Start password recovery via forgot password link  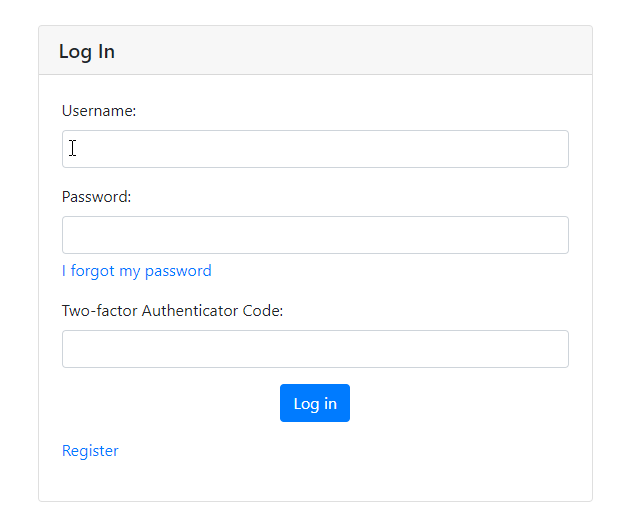[137, 271]
